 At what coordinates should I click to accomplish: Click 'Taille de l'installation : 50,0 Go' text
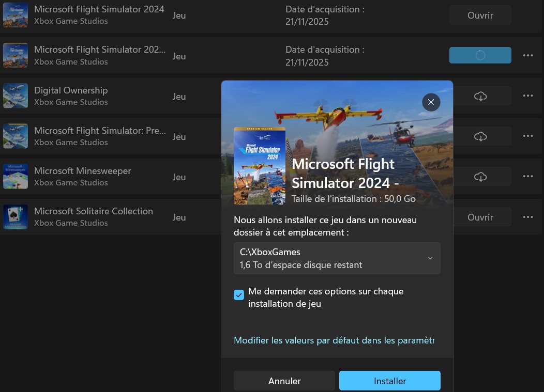[354, 199]
